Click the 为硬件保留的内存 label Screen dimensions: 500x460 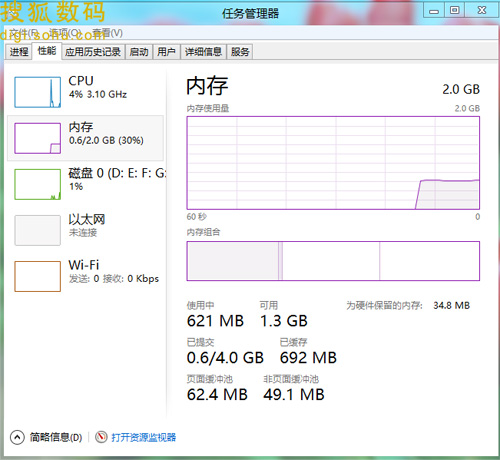384,305
